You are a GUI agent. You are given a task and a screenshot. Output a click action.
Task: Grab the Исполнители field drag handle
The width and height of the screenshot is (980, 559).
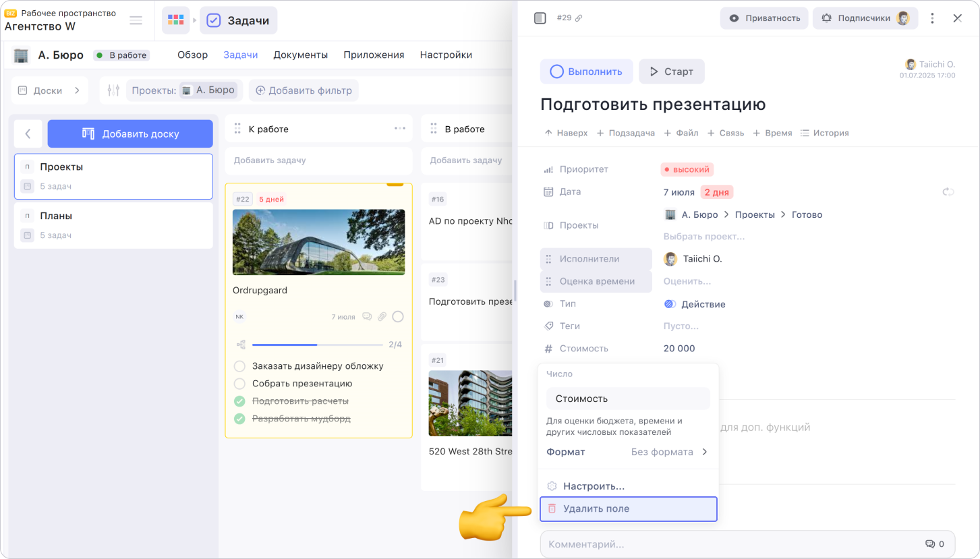[x=549, y=259]
